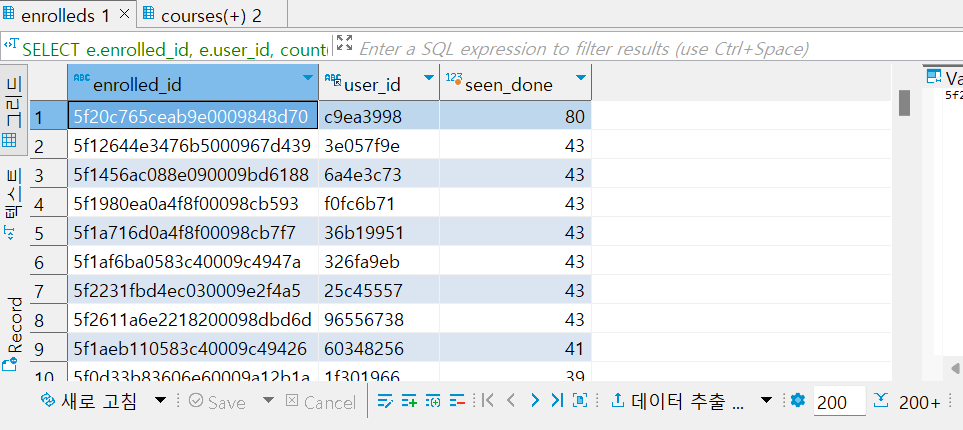963x430 pixels.
Task: Click cell 5f12644e3476b5000967d439
Action: point(193,146)
